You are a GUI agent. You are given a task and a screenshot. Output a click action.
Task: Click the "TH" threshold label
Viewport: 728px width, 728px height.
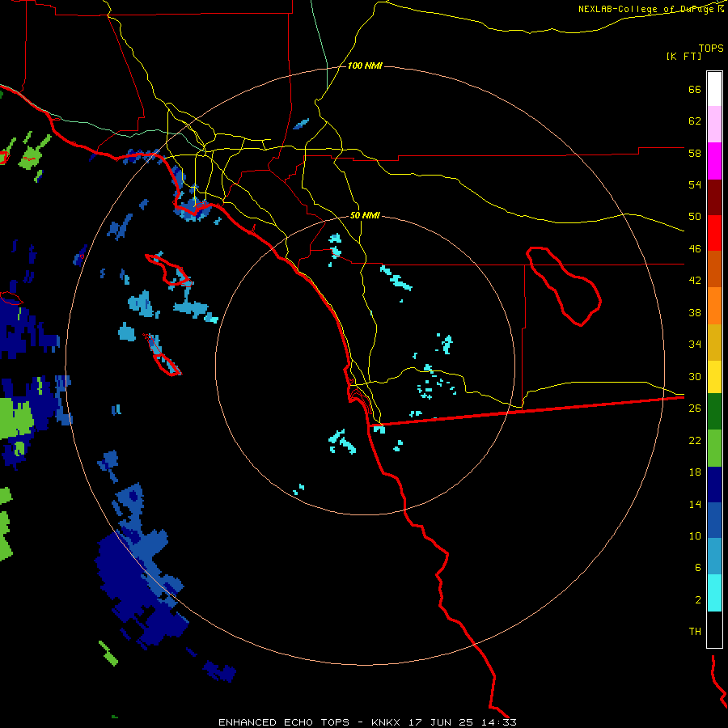pyautogui.click(x=695, y=632)
